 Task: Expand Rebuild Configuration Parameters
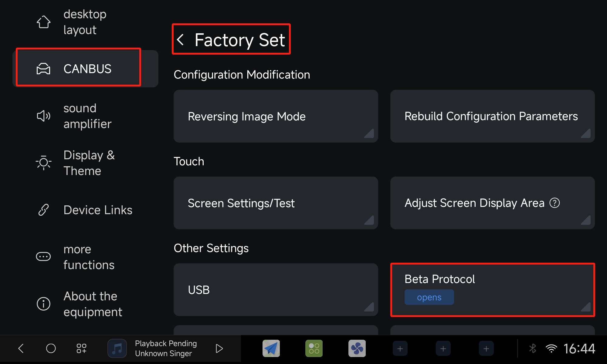pos(493,116)
